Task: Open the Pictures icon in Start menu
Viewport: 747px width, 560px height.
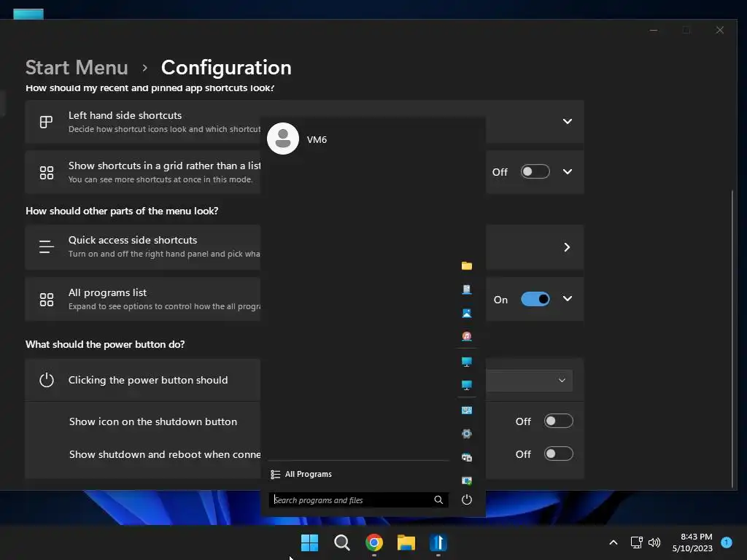Action: [466, 314]
